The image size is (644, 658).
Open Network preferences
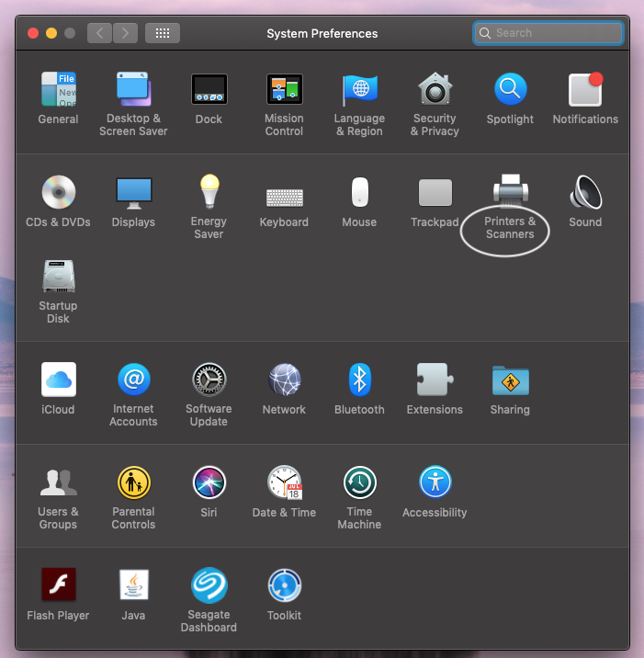pyautogui.click(x=285, y=380)
